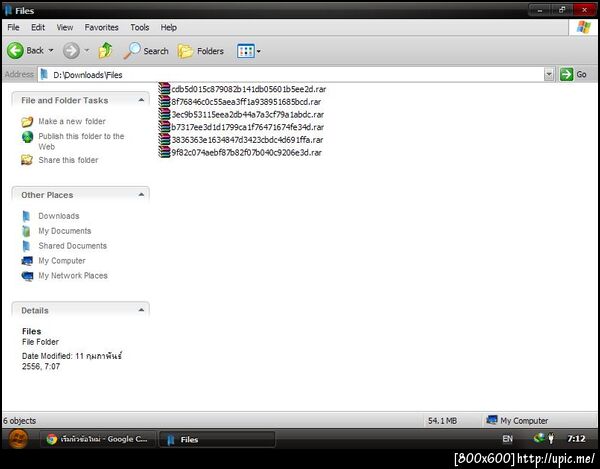Open My Network Places link
Viewport: 600px width, 469px height.
tap(73, 275)
